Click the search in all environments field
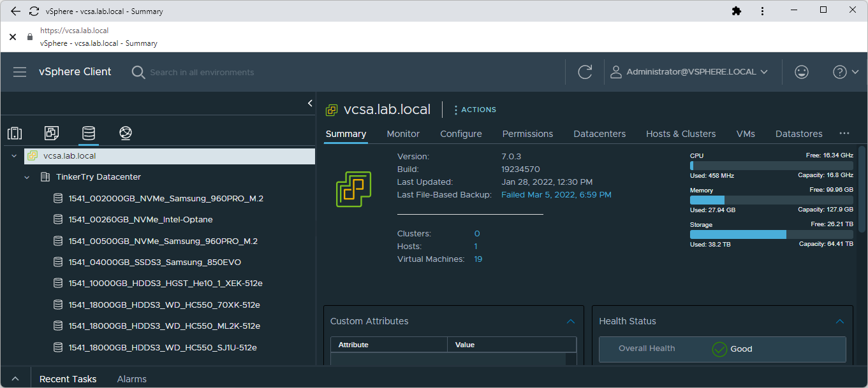This screenshot has width=868, height=388. coord(202,72)
